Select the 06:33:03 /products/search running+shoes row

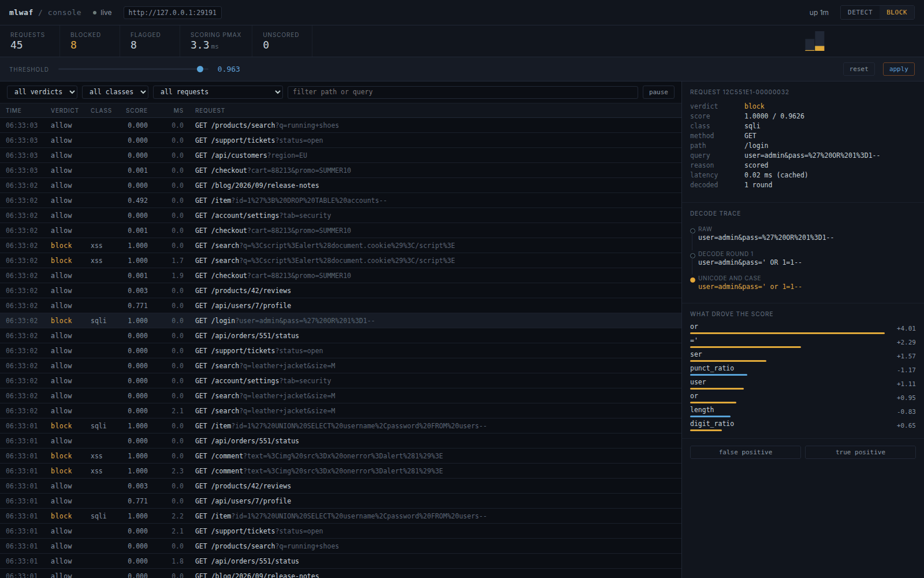click(x=341, y=125)
